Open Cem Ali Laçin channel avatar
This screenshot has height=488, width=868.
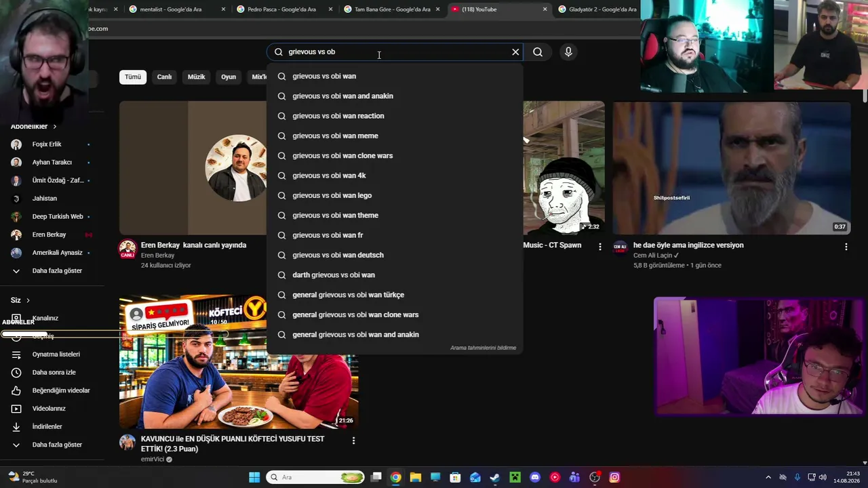click(620, 248)
